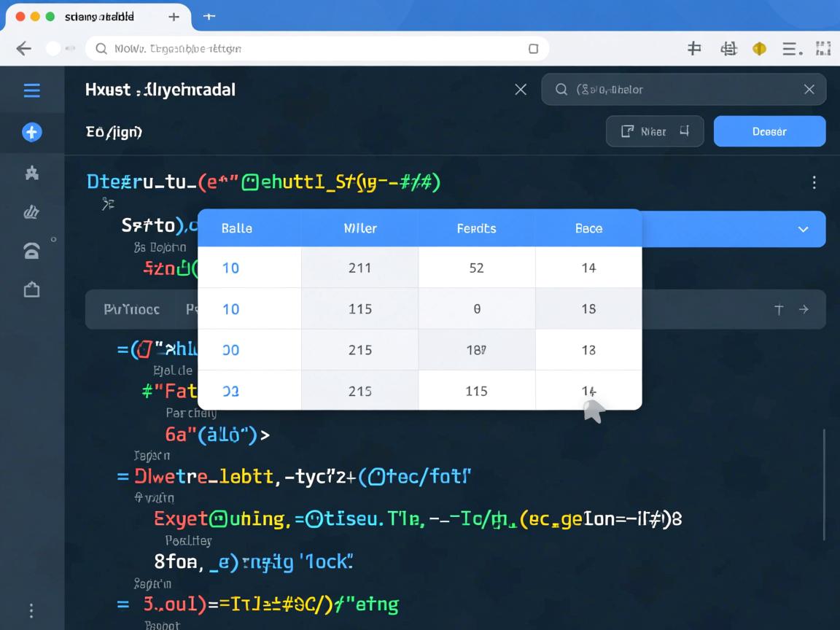Click the search field in the header
The height and width of the screenshot is (630, 840).
pos(678,89)
